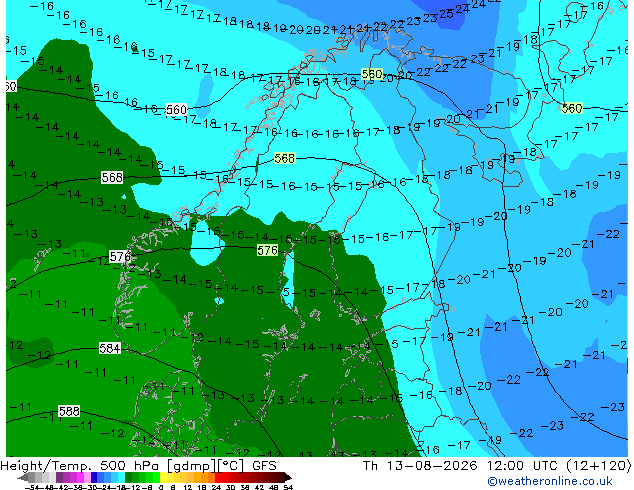This screenshot has width=634, height=490.
Task: Pick the dark purple swatch at -42 on scale
Action: (x=59, y=478)
